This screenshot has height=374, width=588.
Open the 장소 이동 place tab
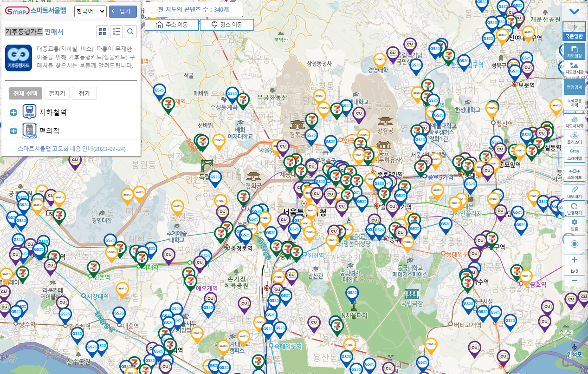[227, 25]
